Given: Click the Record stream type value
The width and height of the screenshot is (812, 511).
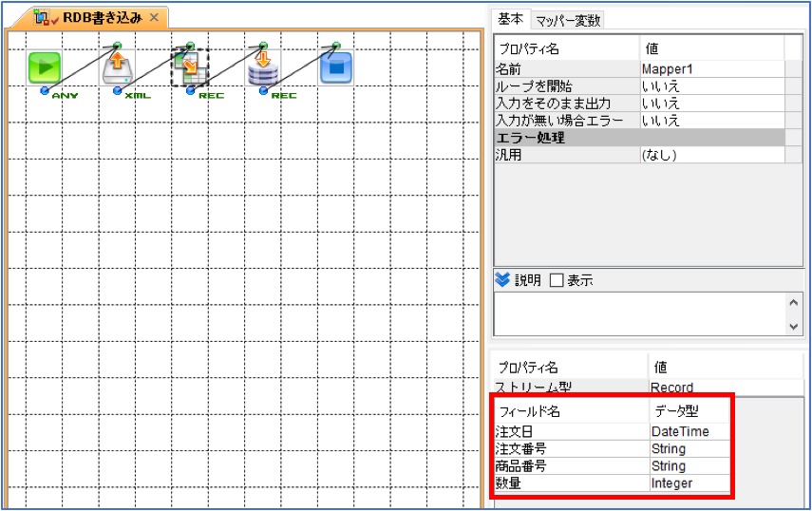Looking at the screenshot, I should [x=726, y=388].
